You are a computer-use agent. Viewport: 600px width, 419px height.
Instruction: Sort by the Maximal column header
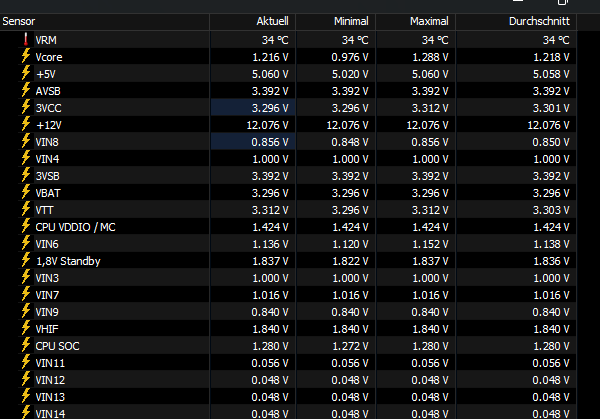pos(416,21)
